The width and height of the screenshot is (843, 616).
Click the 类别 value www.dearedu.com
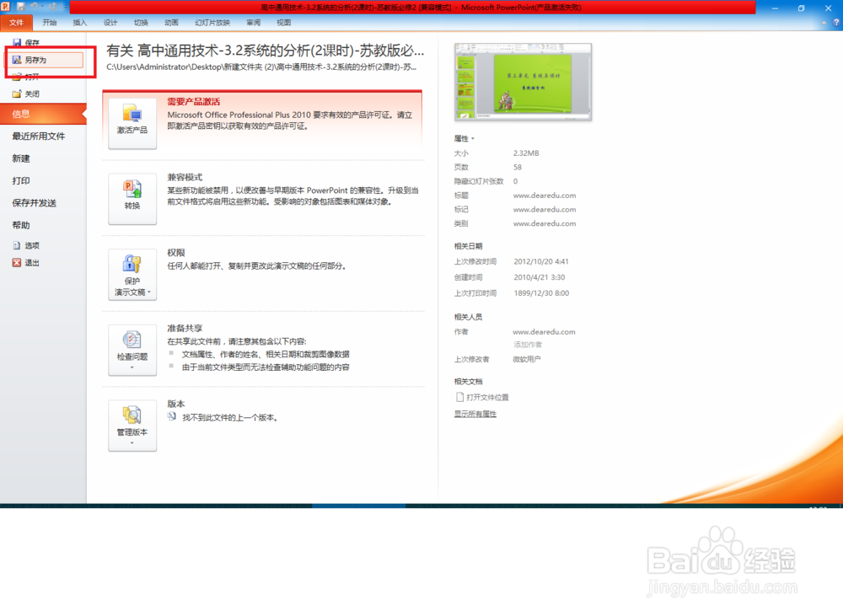tap(545, 223)
